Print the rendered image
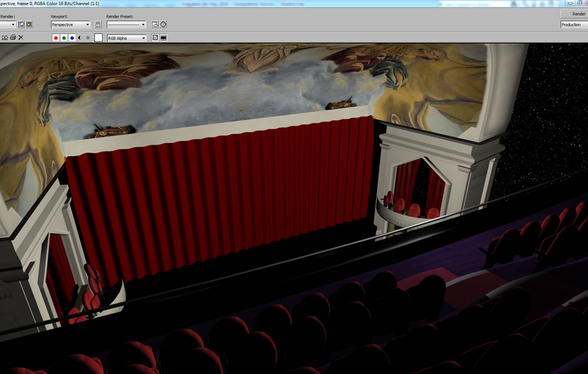This screenshot has height=374, width=588. 13,38
